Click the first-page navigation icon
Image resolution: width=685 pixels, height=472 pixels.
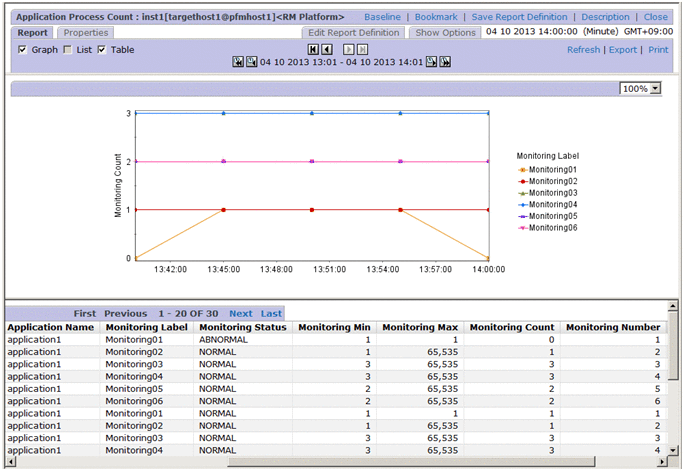click(313, 49)
